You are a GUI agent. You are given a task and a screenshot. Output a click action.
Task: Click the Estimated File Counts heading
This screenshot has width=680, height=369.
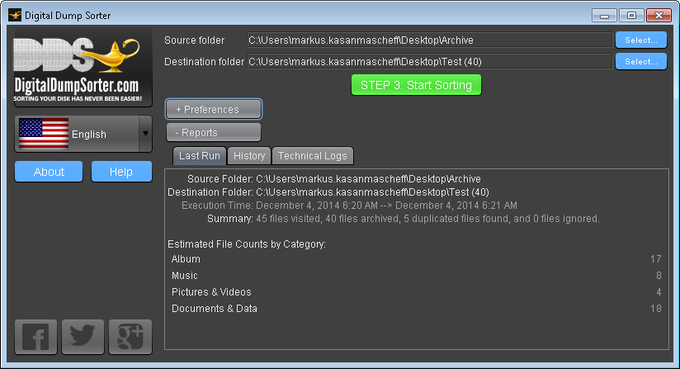click(246, 244)
